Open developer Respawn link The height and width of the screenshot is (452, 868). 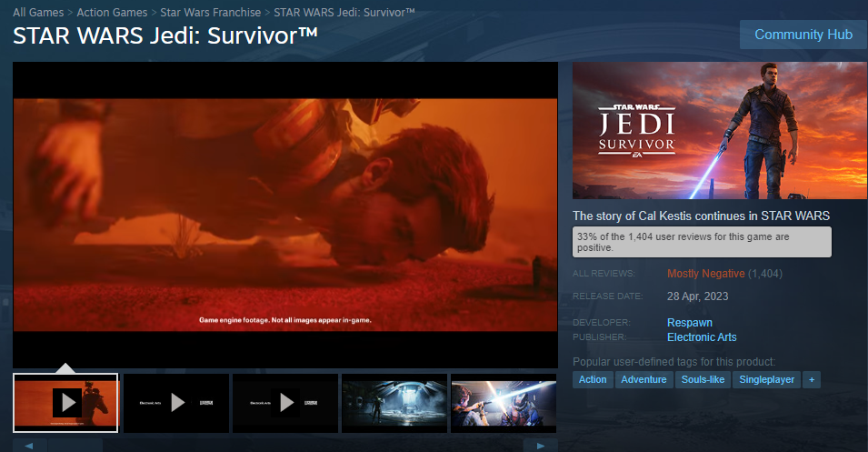click(690, 322)
